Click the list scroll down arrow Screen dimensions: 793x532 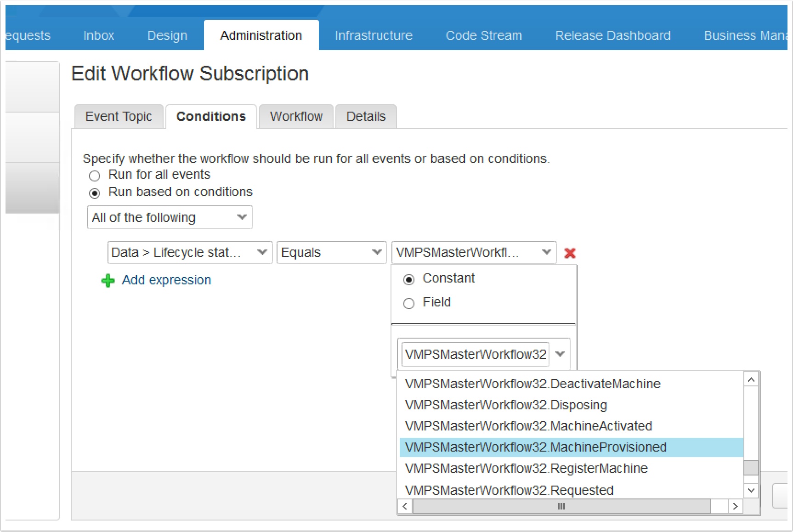coord(751,490)
